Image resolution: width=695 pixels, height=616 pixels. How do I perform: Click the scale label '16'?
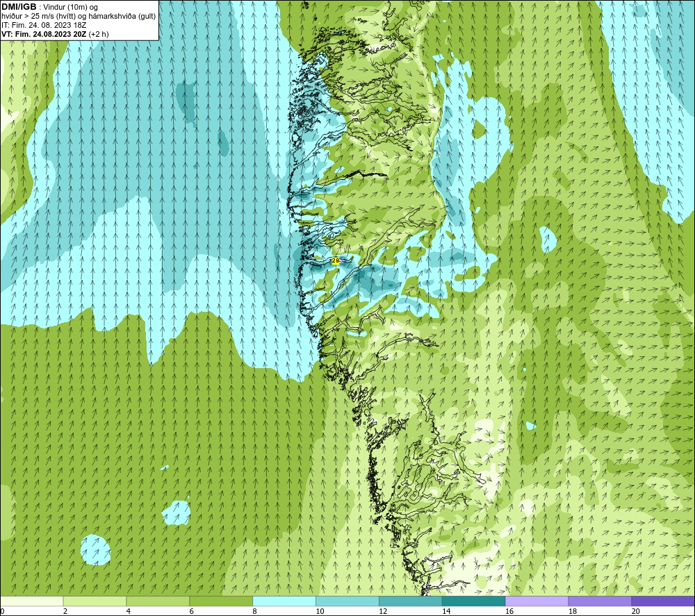point(509,611)
